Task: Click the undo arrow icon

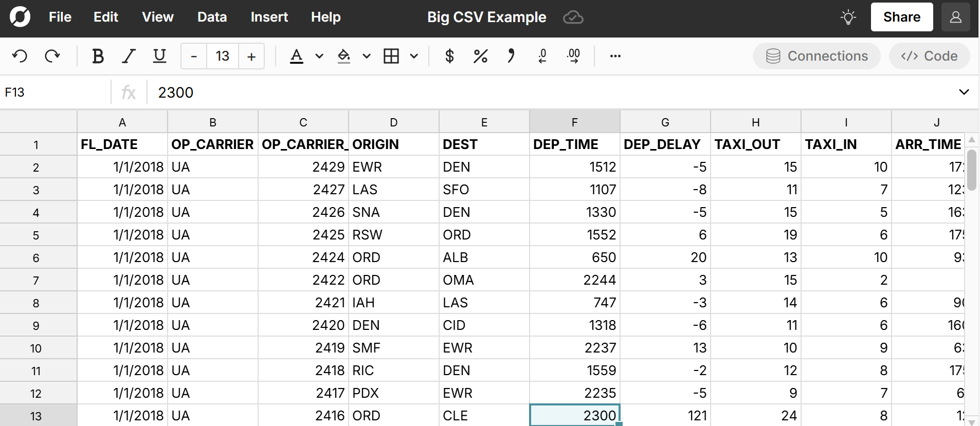Action: click(20, 56)
